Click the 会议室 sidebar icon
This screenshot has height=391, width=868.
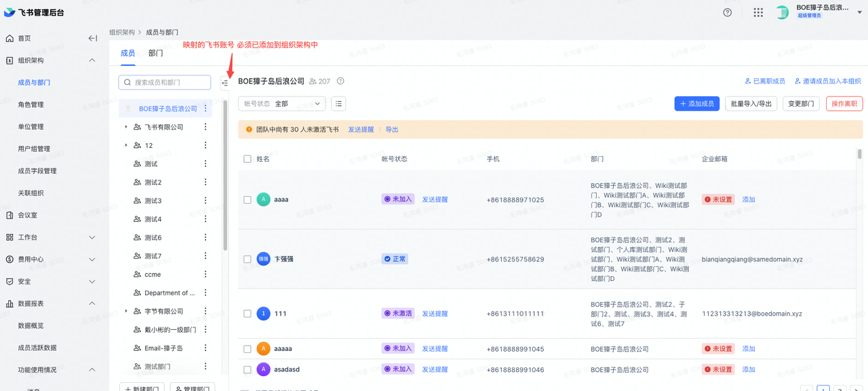pos(9,215)
